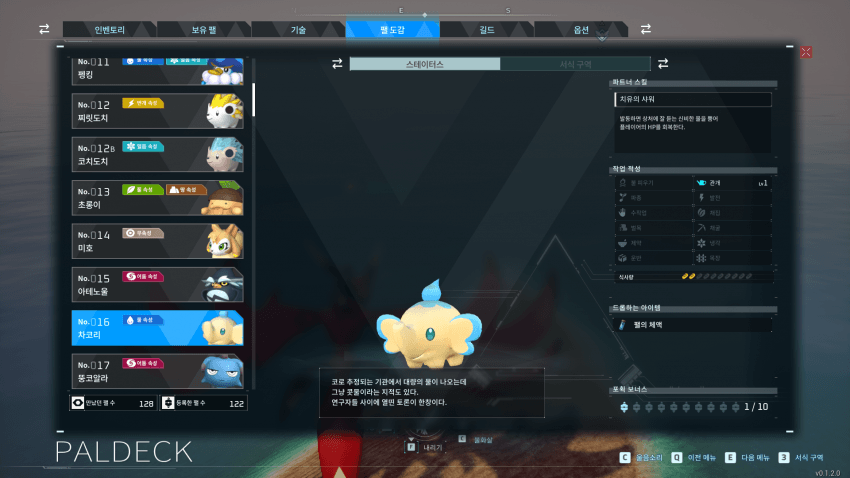Select No.014 미호 entry
Image resolution: width=850 pixels, height=478 pixels.
click(158, 241)
